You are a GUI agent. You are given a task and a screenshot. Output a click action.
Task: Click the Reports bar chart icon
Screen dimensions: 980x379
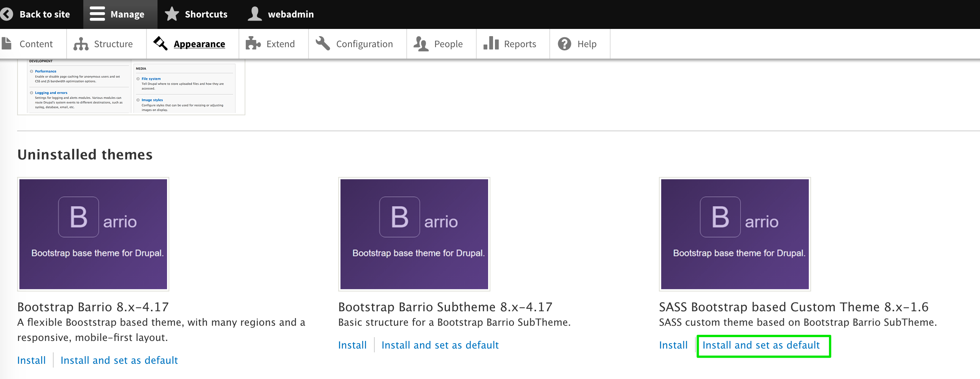pos(491,43)
